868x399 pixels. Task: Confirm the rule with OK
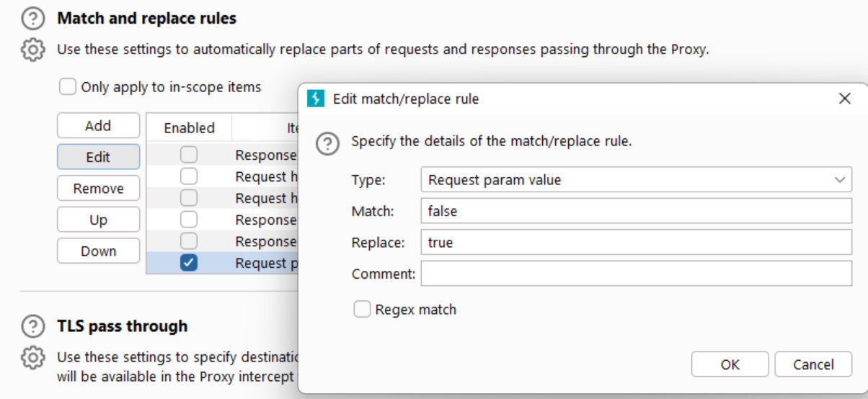[x=730, y=364]
